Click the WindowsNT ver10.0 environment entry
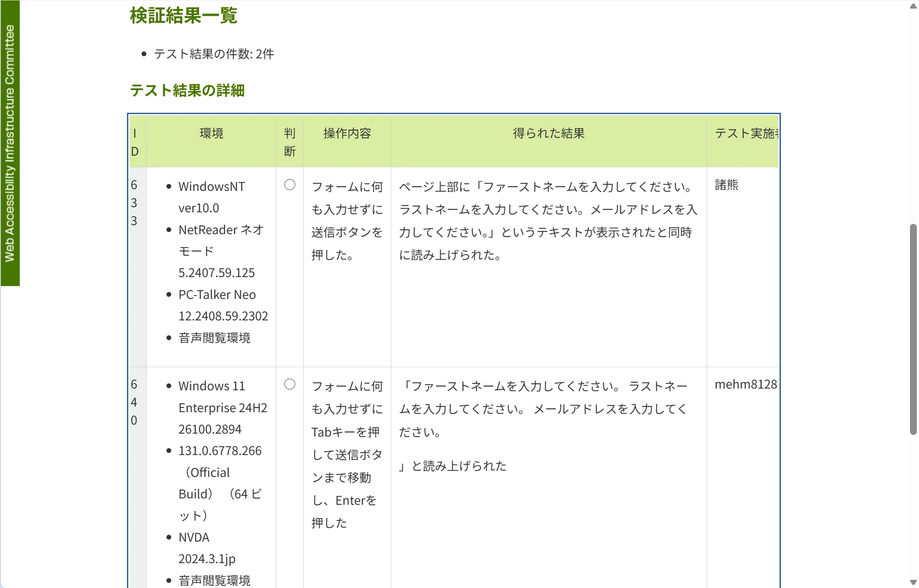Screen dimensions: 919x588 [212, 197]
